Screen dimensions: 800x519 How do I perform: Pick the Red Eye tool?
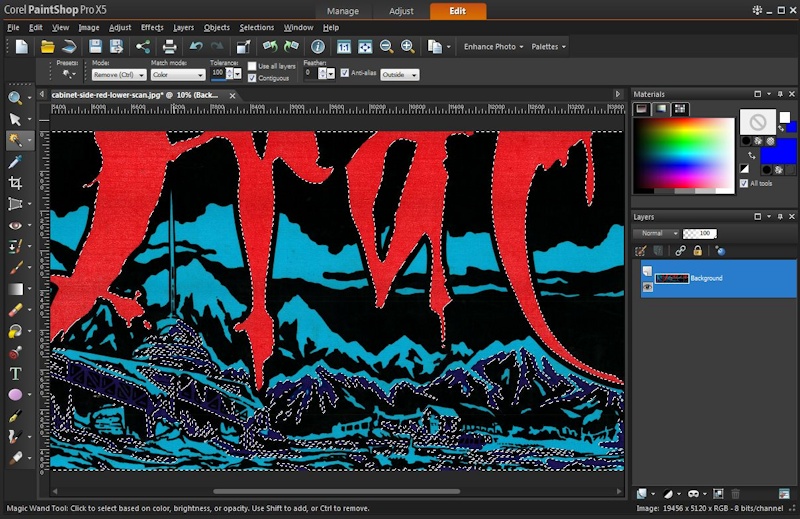pyautogui.click(x=15, y=226)
